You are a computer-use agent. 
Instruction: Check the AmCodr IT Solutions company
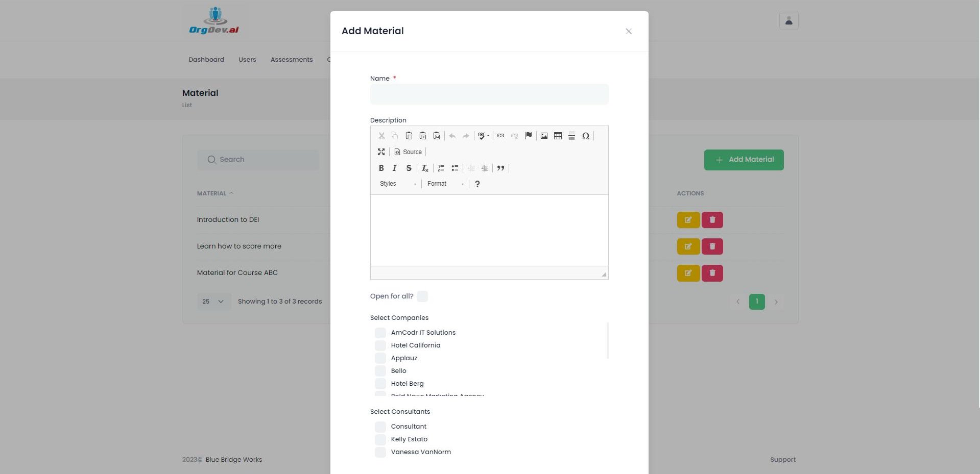[x=380, y=333]
